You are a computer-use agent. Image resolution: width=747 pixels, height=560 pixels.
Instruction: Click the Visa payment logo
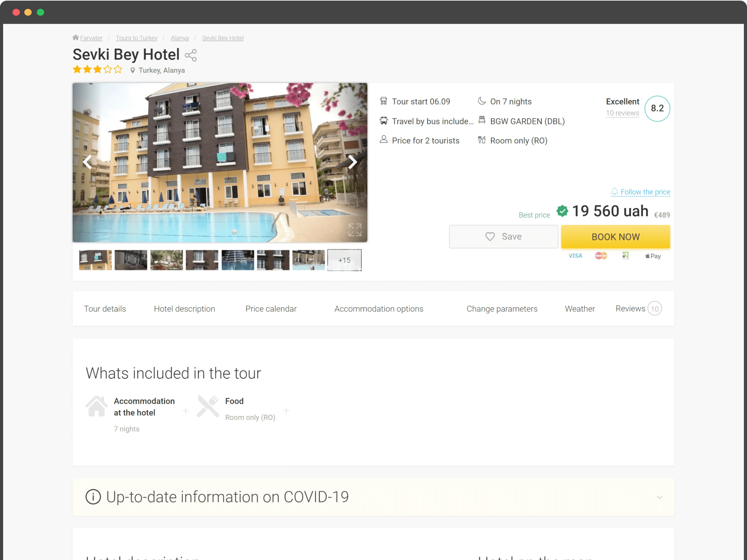[x=575, y=256]
